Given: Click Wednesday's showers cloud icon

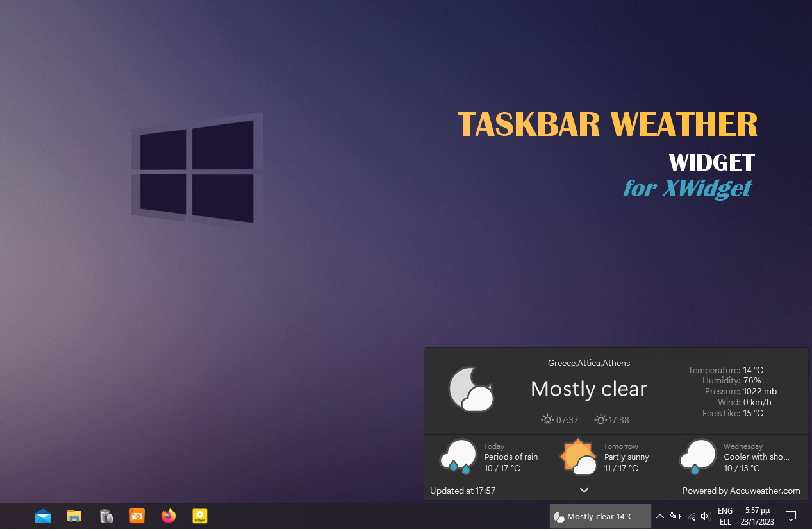Looking at the screenshot, I should [x=698, y=456].
